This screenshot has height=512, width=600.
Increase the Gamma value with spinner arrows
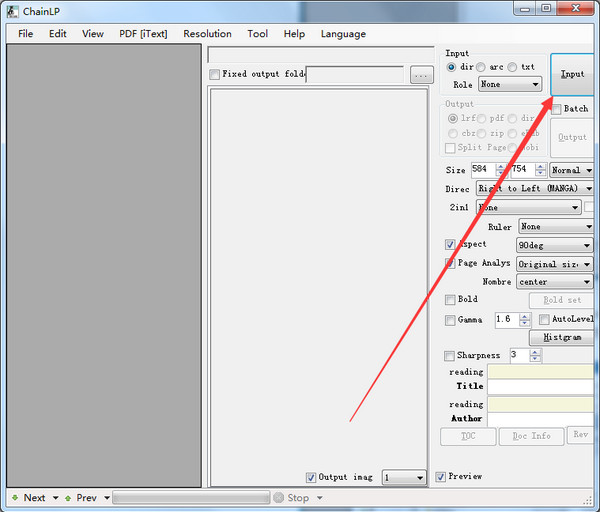[525, 316]
